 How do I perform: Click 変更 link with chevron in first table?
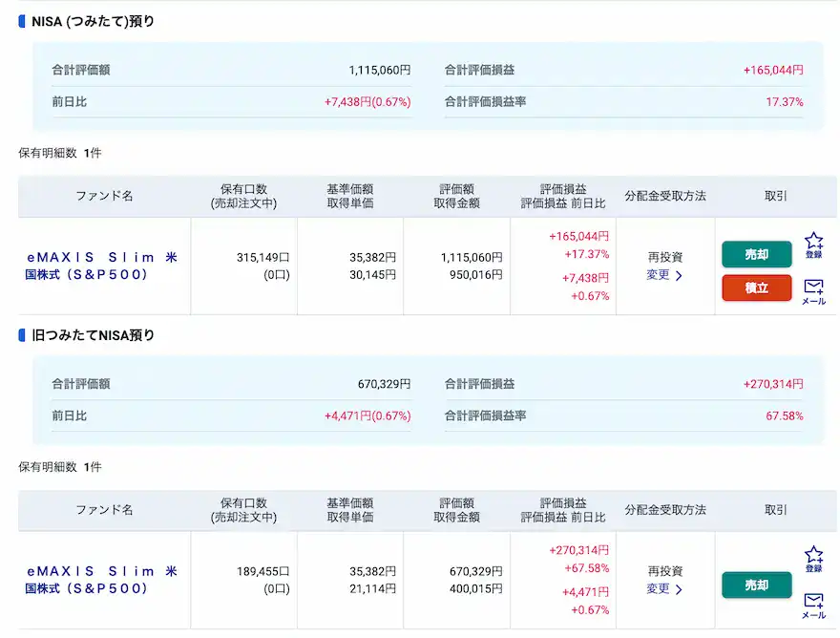pos(664,275)
